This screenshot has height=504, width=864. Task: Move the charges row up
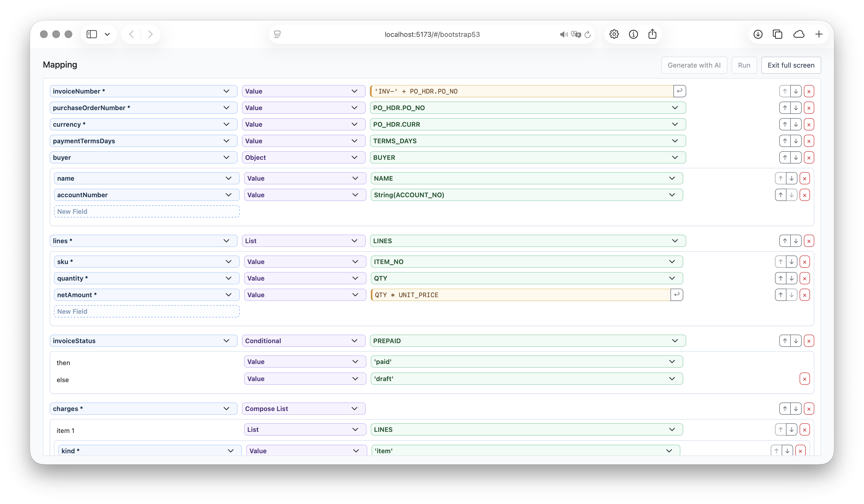click(x=785, y=409)
